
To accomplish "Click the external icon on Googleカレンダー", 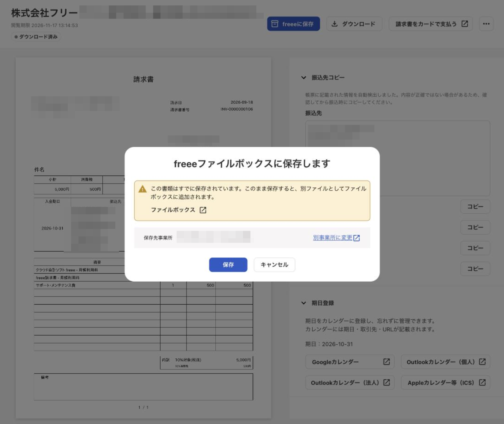I will click(387, 362).
